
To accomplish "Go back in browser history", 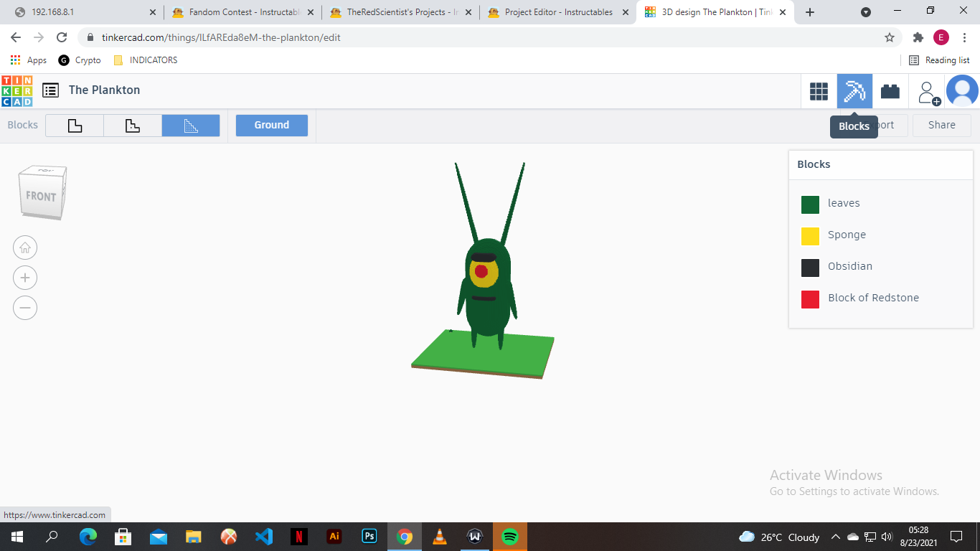I will click(x=16, y=37).
